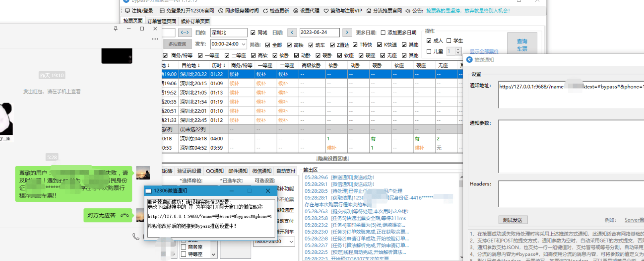Open 免登录打开12306官网 from the toolbar
Screen dimensions: 644x261
point(162,11)
